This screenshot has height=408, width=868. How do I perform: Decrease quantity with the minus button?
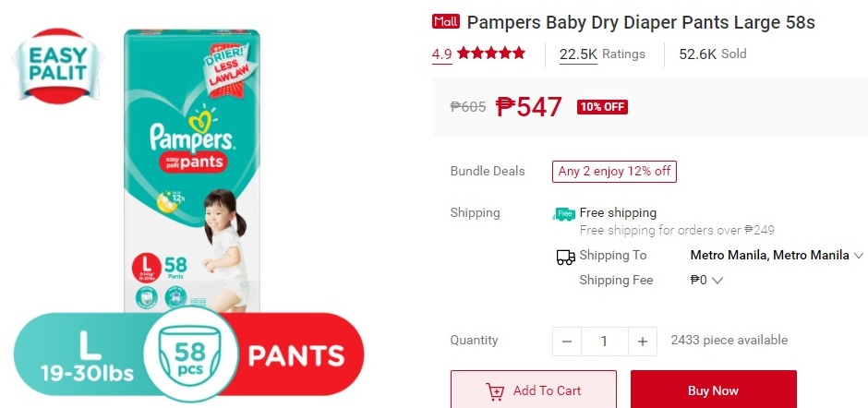pos(567,342)
